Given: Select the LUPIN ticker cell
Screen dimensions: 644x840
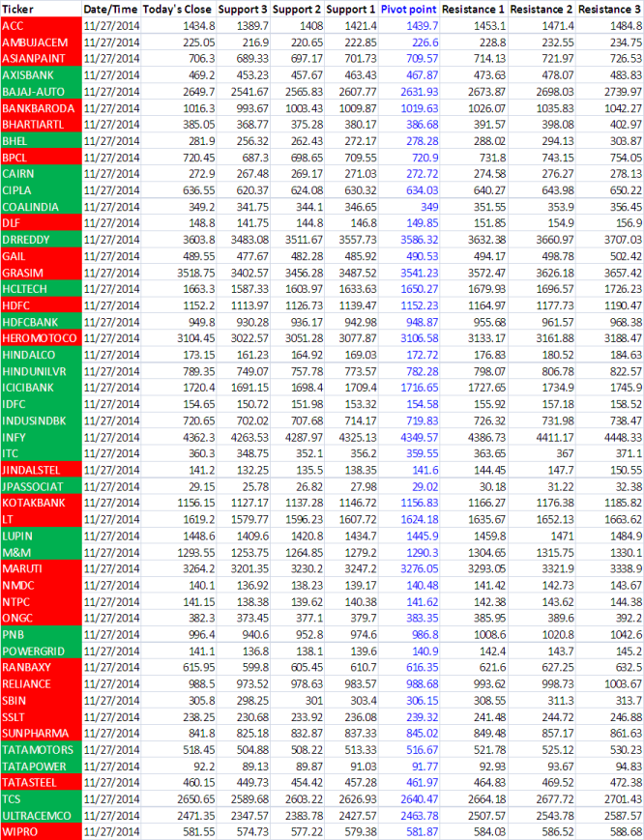Looking at the screenshot, I should click(41, 536).
